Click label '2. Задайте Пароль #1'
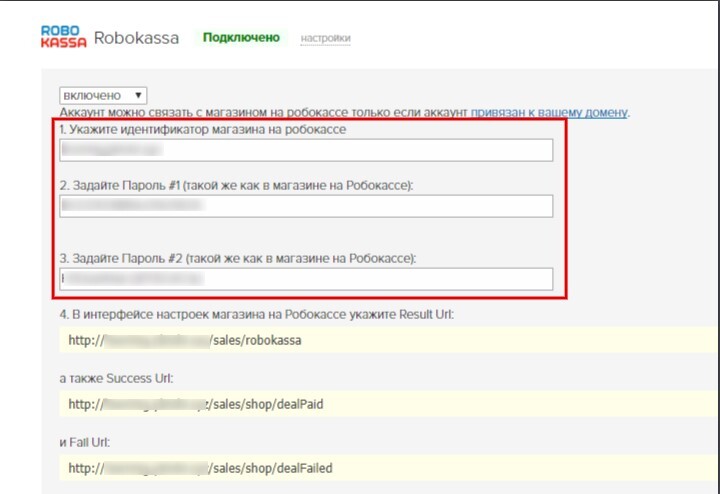This screenshot has height=494, width=720. click(119, 185)
